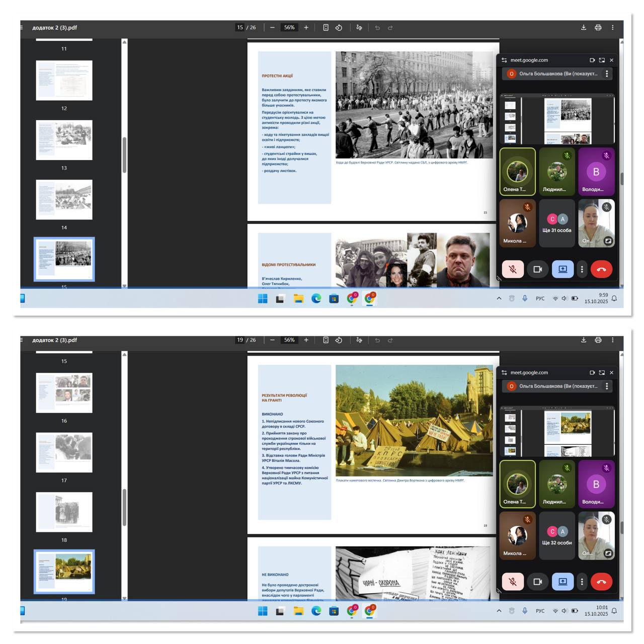Viewport: 644px width, 644px height.
Task: Print the document in the lower screenshot
Action: click(598, 340)
